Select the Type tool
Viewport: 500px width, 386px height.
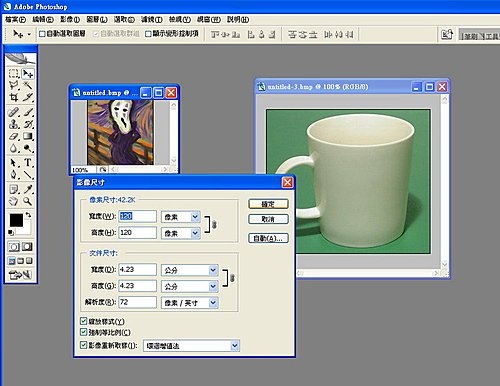28,163
